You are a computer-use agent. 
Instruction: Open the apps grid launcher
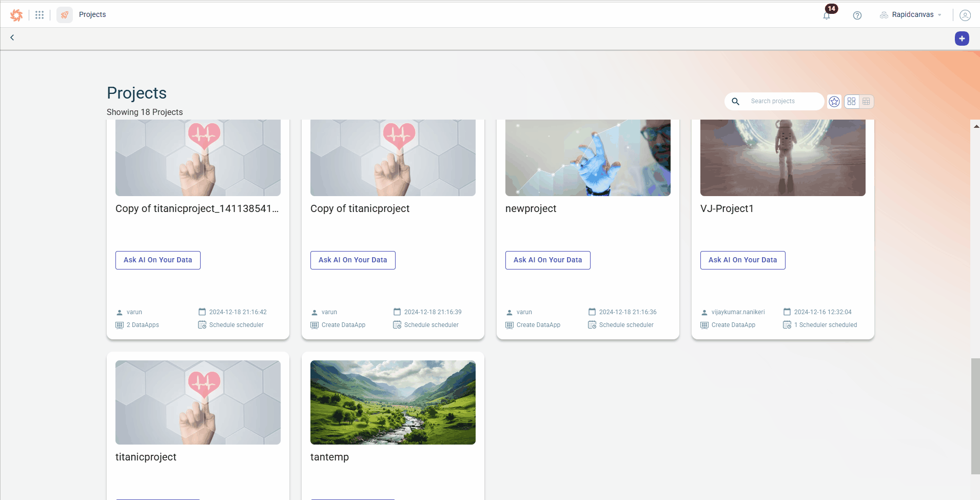[x=40, y=15]
